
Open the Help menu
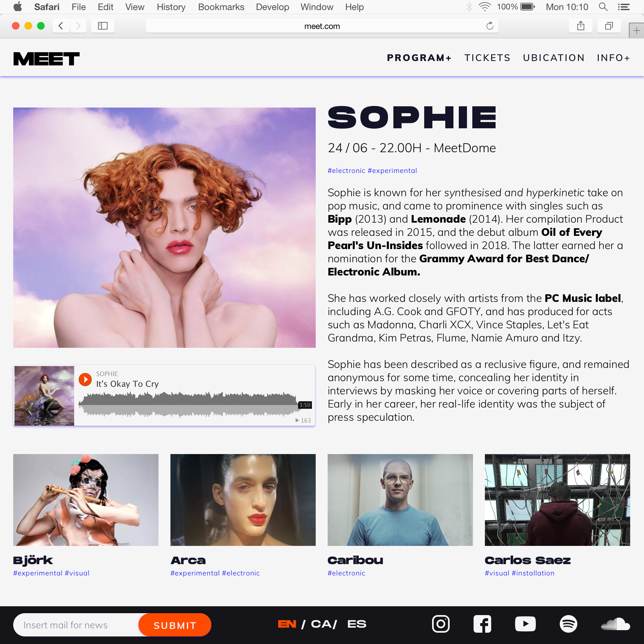coord(354,7)
